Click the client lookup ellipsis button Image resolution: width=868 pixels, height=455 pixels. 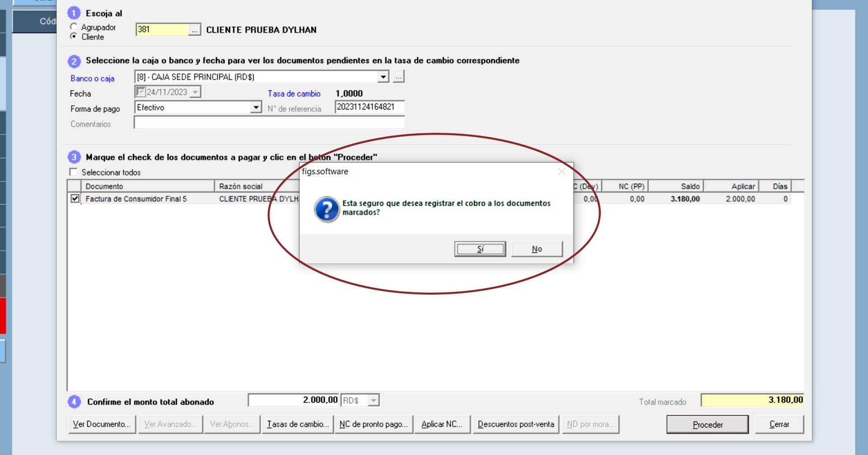pyautogui.click(x=194, y=30)
